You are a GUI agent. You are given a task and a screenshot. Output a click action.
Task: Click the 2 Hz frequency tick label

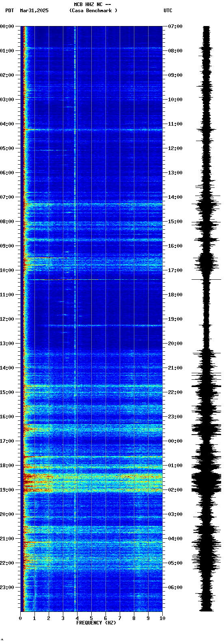pyautogui.click(x=49, y=618)
